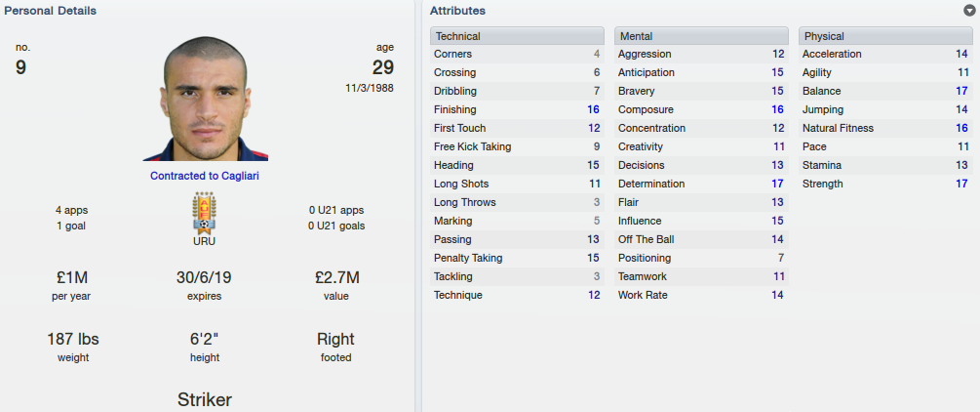Click the player portrait photo
This screenshot has width=980, height=412.
205,99
